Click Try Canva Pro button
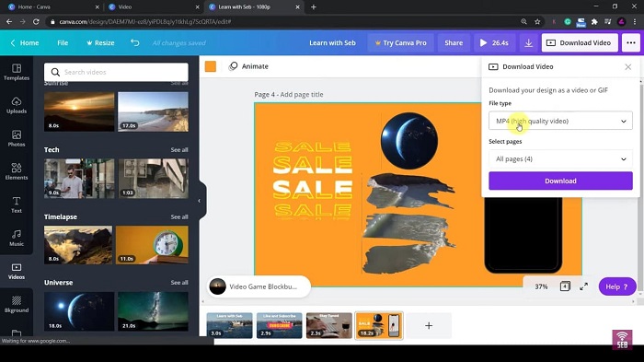Image resolution: width=644 pixels, height=362 pixels. click(x=400, y=42)
